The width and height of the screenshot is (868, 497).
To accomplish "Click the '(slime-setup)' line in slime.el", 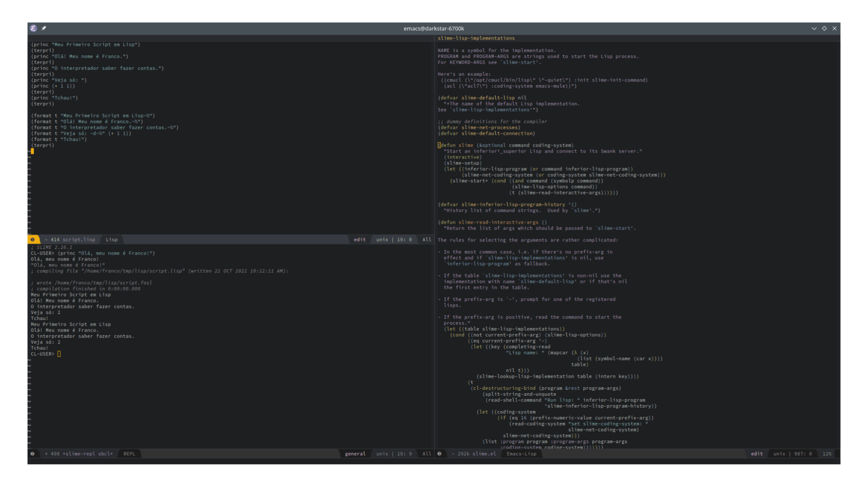I will coord(462,163).
